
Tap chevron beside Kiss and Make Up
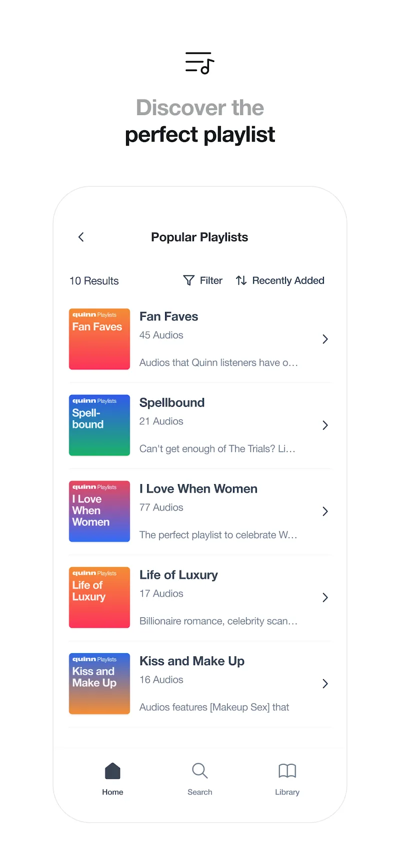(325, 683)
